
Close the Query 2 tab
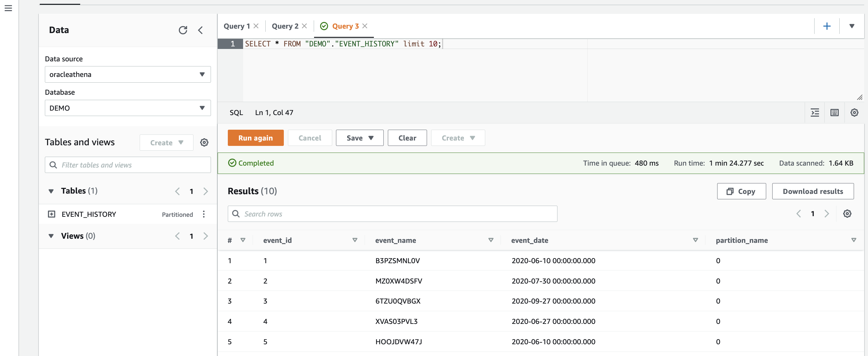304,26
